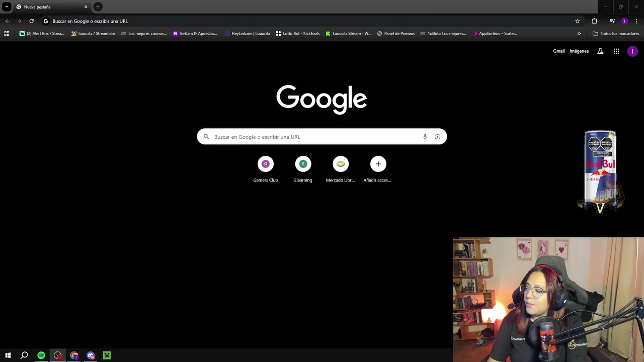
Task: Open Chrome three-dot menu
Action: (636, 21)
